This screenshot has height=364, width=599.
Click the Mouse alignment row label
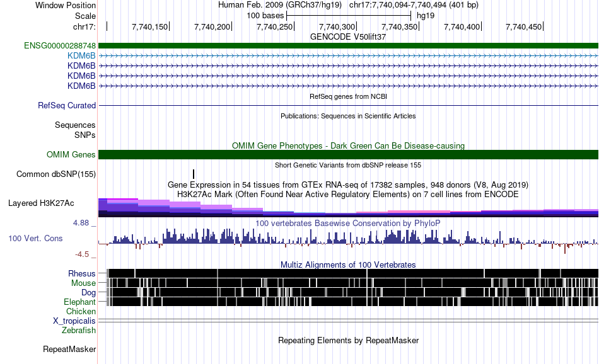click(x=83, y=283)
